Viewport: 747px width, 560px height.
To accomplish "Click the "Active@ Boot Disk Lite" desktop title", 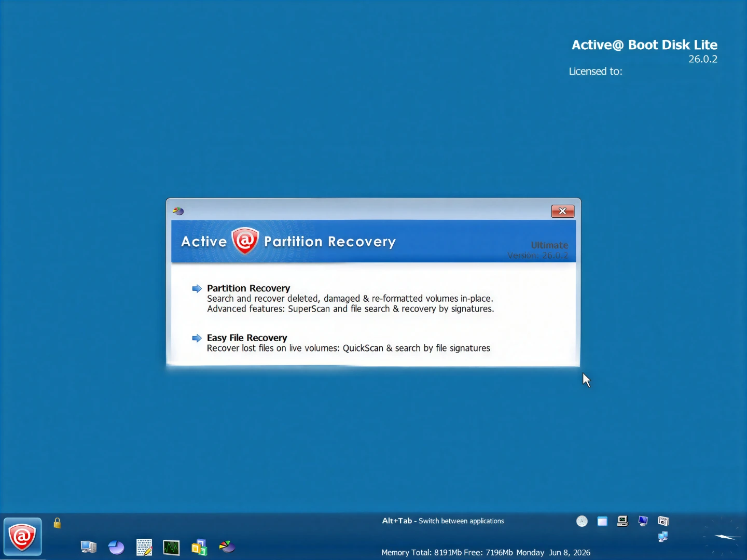I will pos(644,45).
